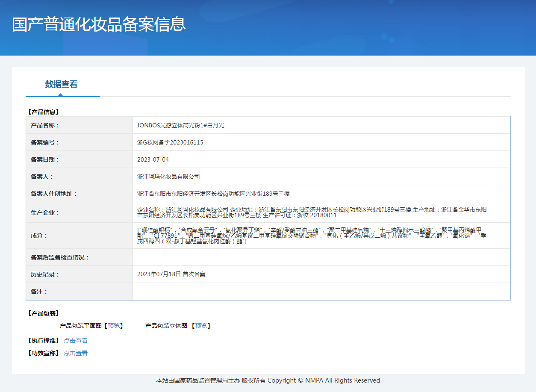
Task: Open 点击查看 link for 功效宣称
Action: point(76,353)
